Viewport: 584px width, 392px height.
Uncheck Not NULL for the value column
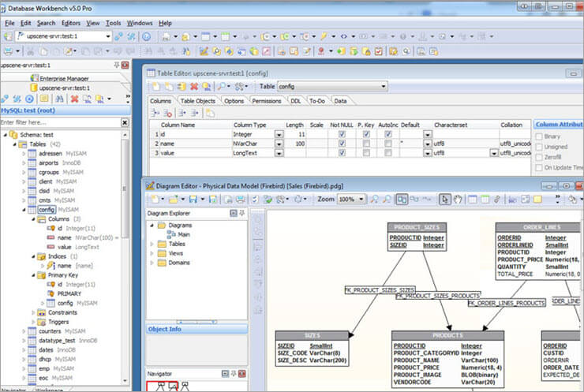pyautogui.click(x=342, y=153)
